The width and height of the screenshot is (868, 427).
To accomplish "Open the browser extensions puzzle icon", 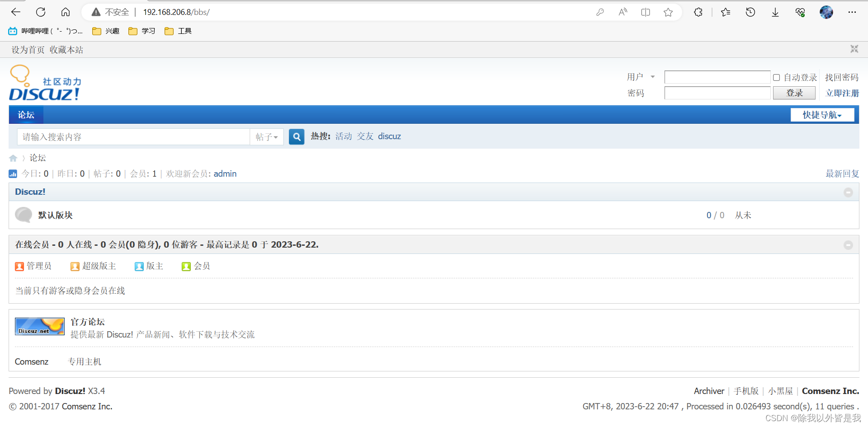I will coord(698,12).
